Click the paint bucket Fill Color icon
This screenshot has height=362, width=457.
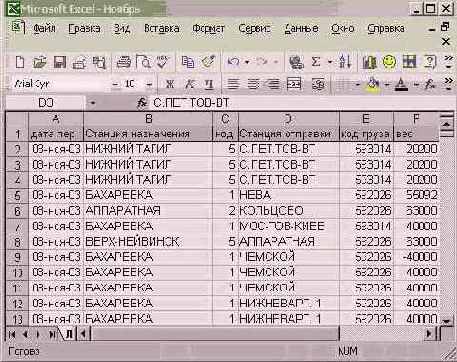[x=373, y=84]
